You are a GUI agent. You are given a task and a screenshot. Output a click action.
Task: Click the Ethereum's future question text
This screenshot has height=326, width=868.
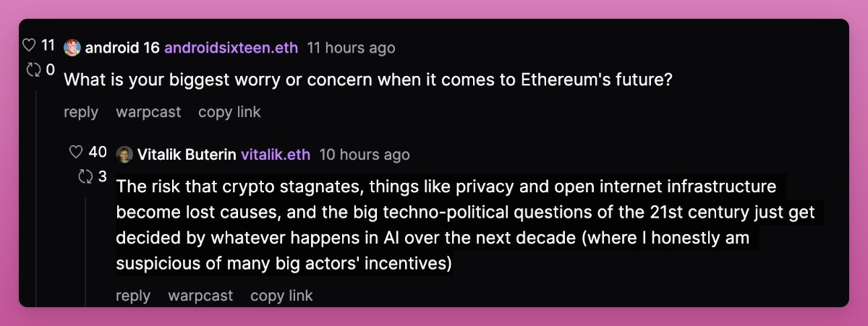pos(368,80)
